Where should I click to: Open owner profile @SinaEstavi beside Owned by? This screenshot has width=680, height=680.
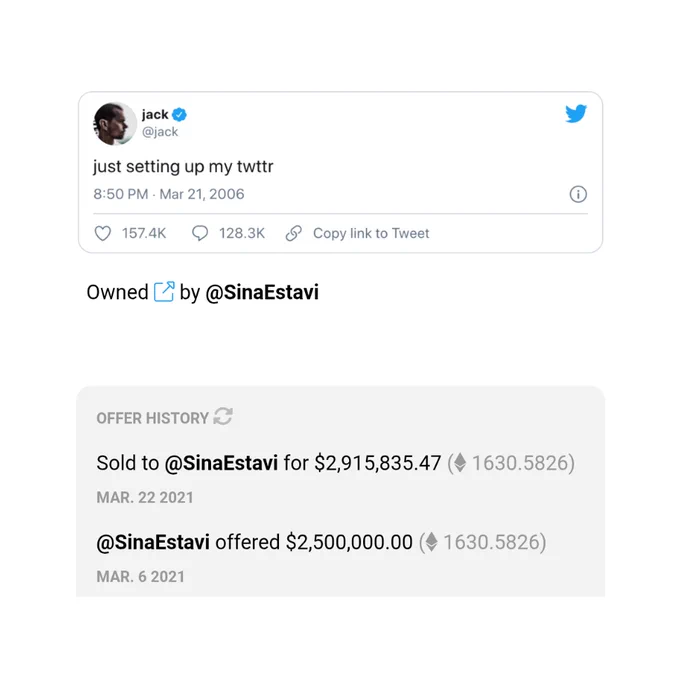point(262,292)
